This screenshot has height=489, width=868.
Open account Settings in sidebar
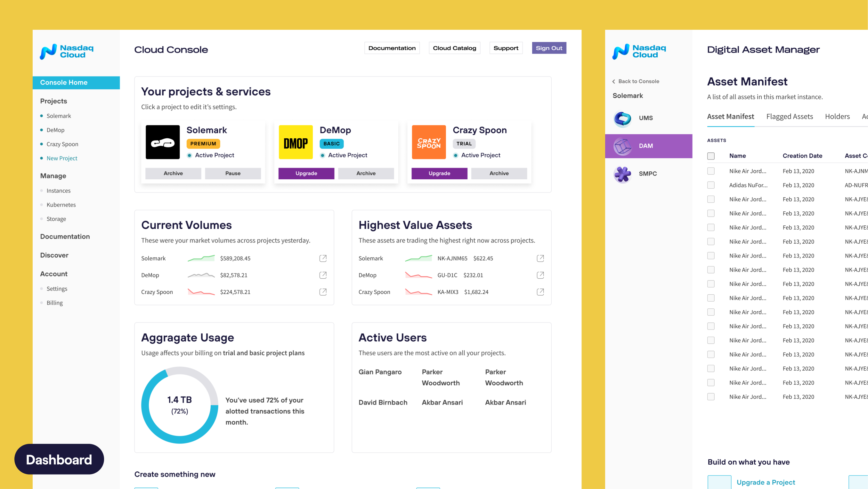point(57,289)
